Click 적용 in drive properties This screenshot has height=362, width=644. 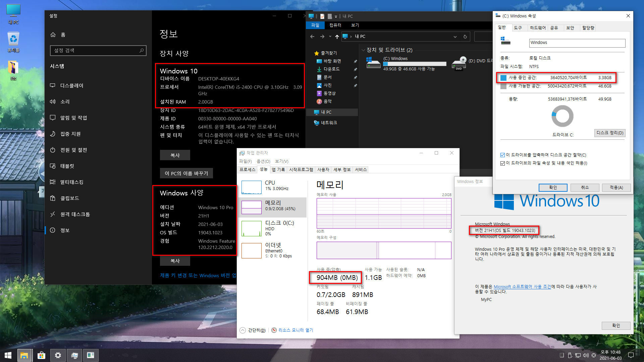616,187
